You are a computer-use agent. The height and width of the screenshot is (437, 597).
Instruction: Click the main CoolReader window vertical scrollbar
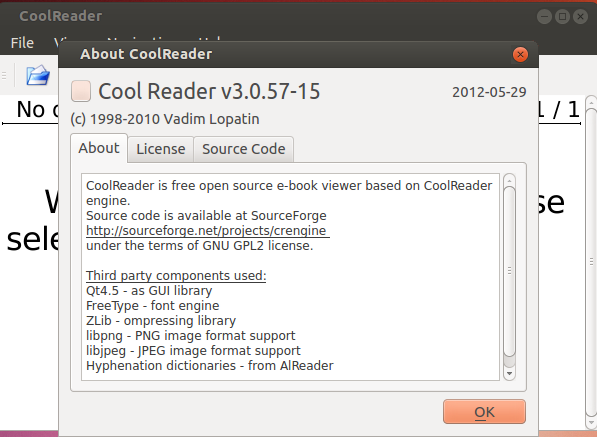(591, 262)
